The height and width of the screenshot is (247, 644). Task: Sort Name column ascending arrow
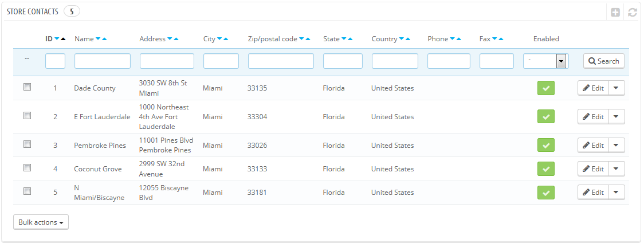104,39
